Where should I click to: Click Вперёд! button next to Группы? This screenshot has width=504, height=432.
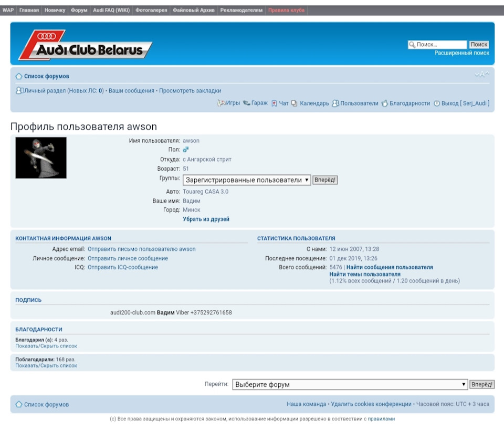click(x=325, y=180)
